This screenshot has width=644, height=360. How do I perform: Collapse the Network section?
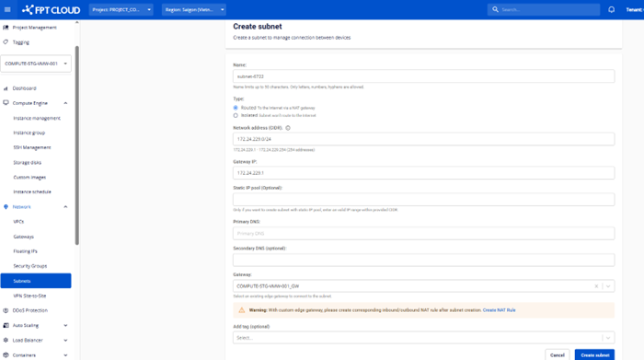pos(65,207)
